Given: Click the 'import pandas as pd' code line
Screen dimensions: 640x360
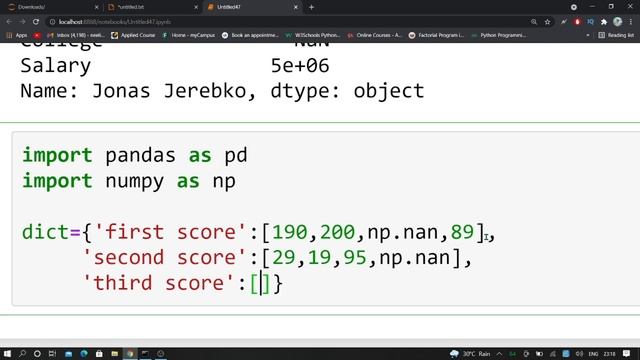Looking at the screenshot, I should [x=135, y=155].
